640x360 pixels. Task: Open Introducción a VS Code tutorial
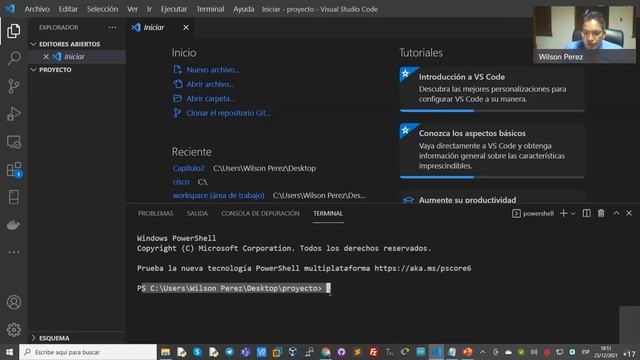[492, 89]
